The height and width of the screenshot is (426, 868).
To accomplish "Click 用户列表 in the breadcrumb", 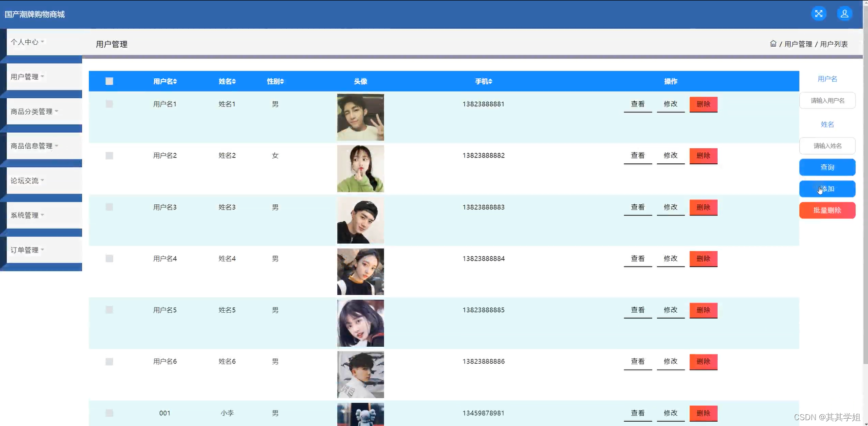I will (x=834, y=44).
